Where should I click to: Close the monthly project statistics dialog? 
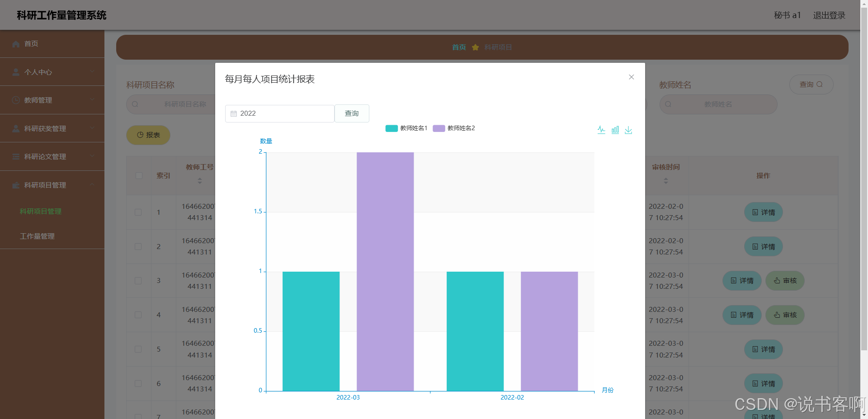coord(632,77)
